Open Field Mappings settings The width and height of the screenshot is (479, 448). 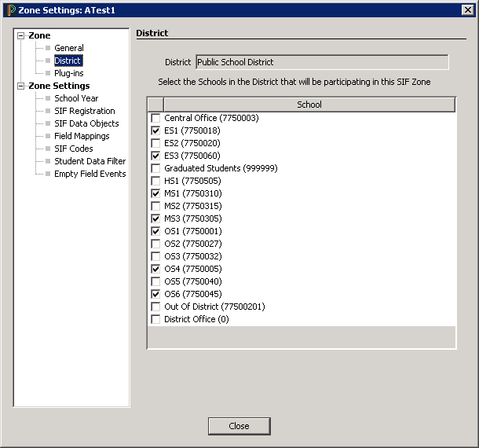[x=82, y=136]
